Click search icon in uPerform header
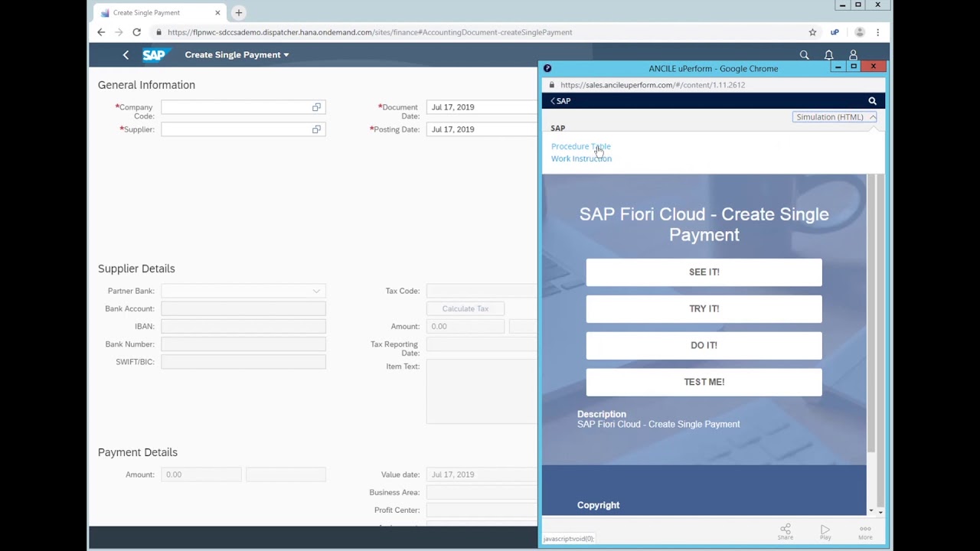This screenshot has height=551, width=980. pos(872,101)
